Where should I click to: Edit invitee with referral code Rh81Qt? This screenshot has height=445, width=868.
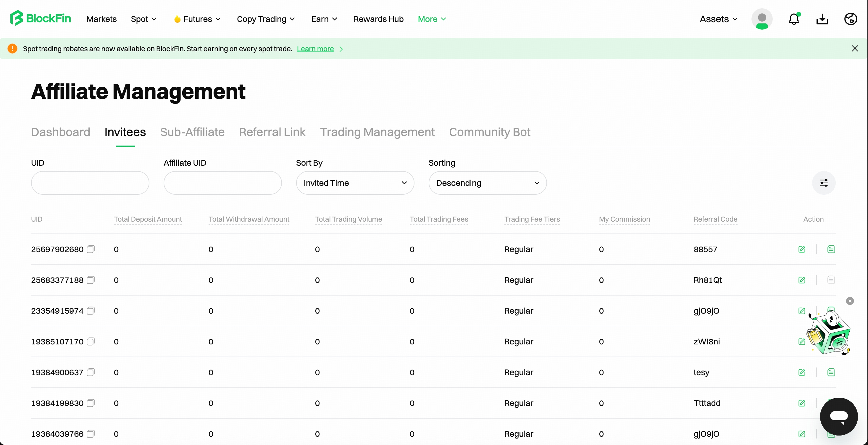click(x=802, y=280)
